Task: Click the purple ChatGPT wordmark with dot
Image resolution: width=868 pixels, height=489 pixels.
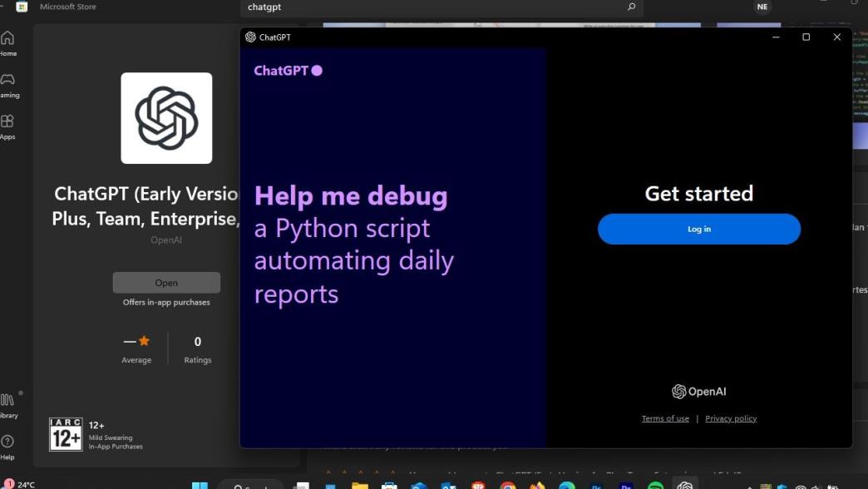Action: (288, 71)
